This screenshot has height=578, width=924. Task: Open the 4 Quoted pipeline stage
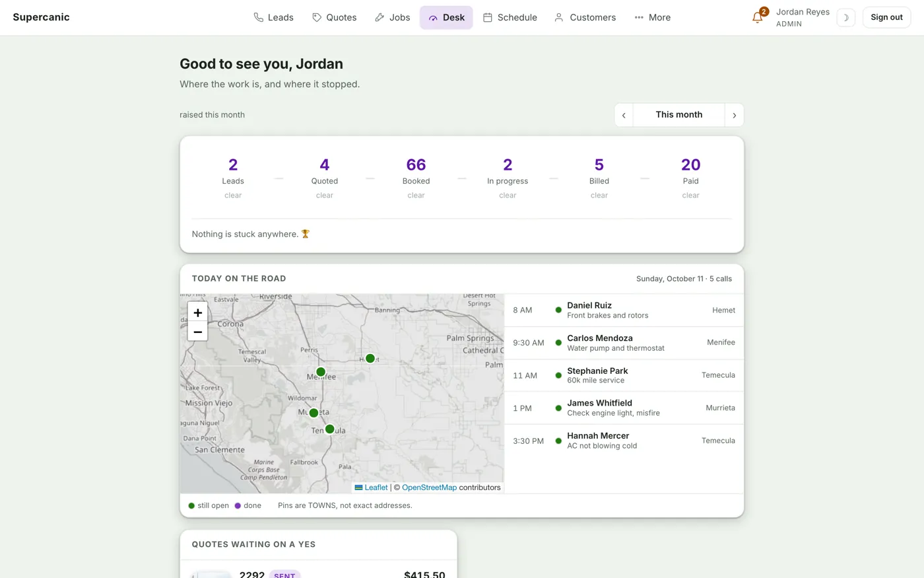pyautogui.click(x=325, y=178)
